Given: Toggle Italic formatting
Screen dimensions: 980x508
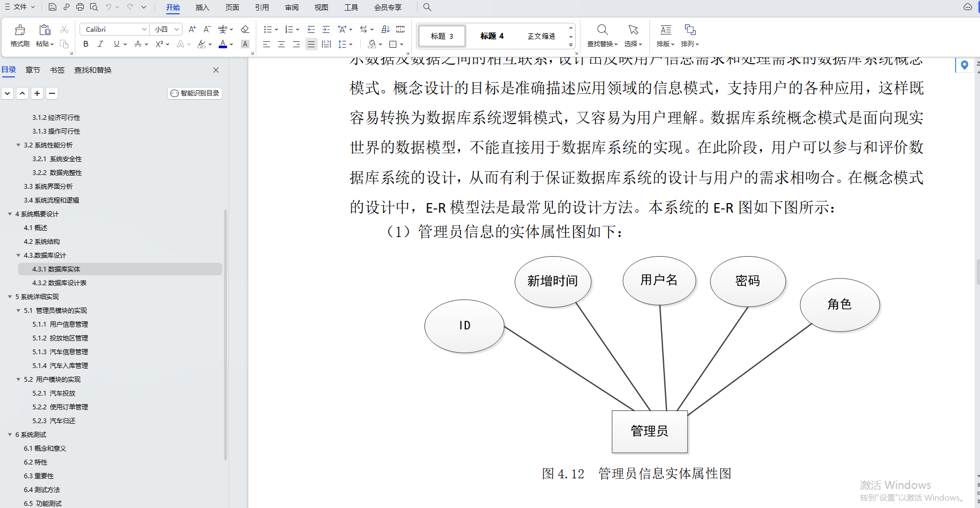Looking at the screenshot, I should [100, 44].
